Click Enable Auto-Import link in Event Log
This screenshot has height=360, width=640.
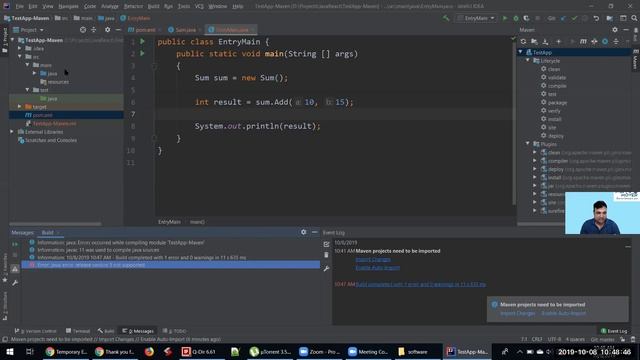click(x=378, y=268)
